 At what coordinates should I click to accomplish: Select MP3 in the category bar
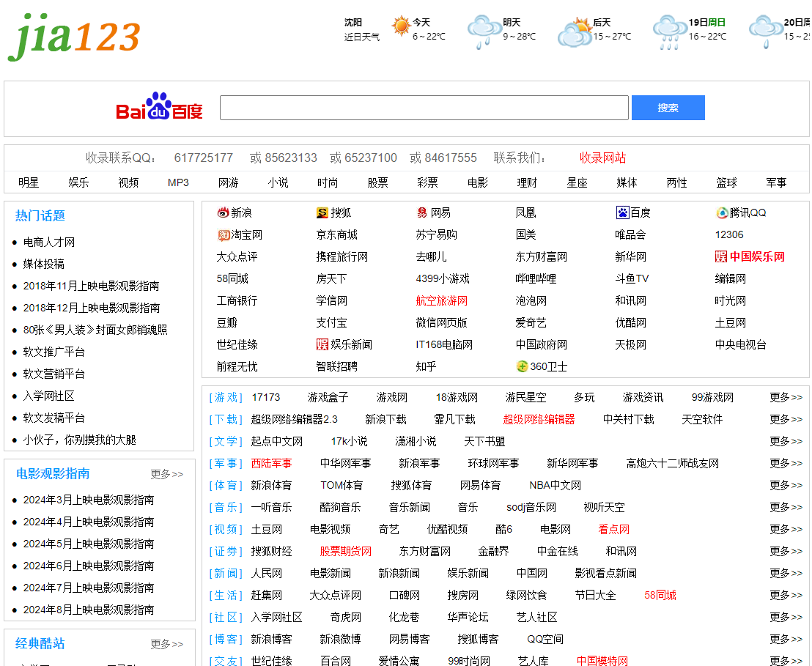(178, 183)
